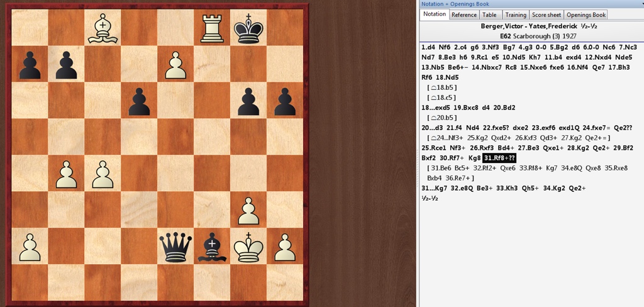Open the Score sheet tab
Screen dimensions: 644x307
pyautogui.click(x=547, y=14)
